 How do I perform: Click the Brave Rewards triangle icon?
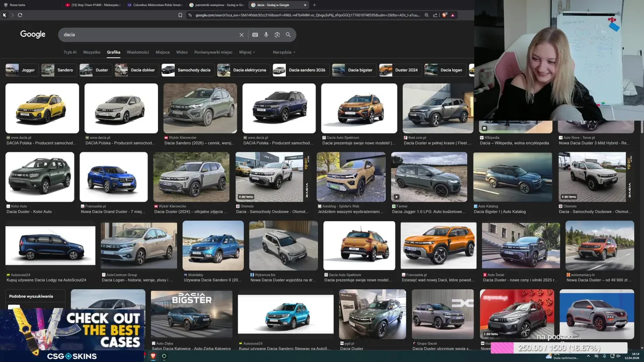point(452,15)
